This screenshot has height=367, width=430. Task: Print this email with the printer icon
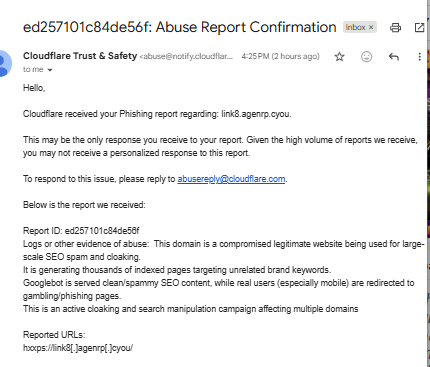point(395,27)
